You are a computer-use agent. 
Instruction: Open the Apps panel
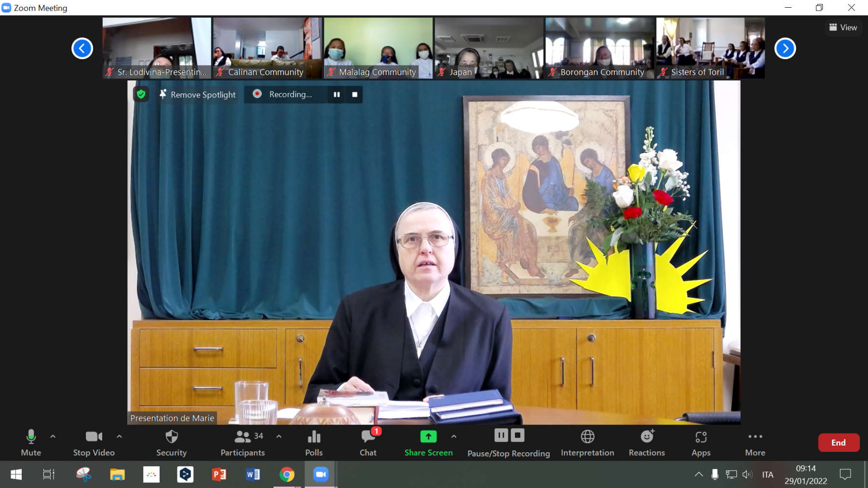coord(701,442)
